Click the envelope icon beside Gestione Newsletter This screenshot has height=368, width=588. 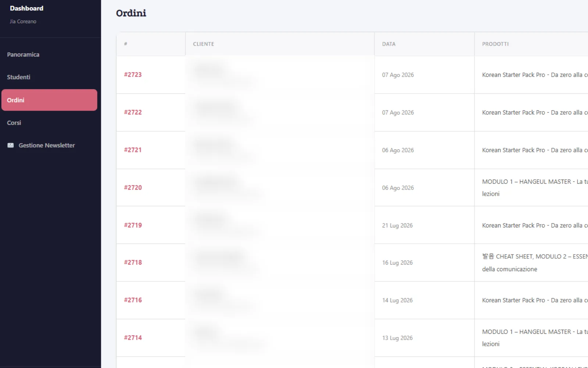(11, 145)
